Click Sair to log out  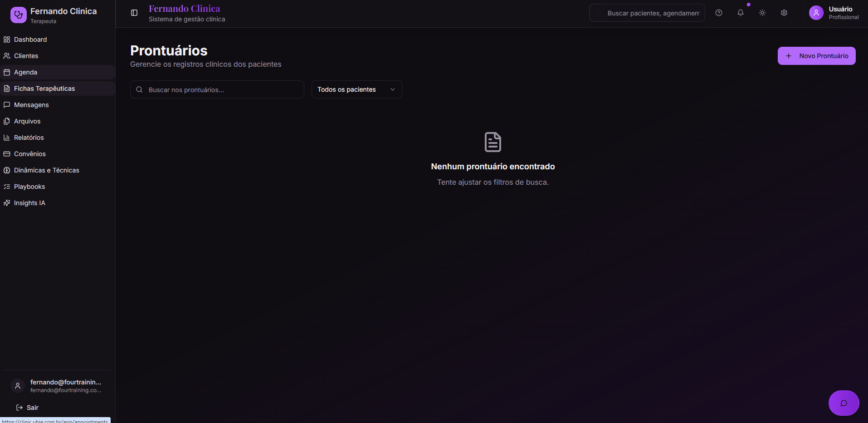pos(27,408)
